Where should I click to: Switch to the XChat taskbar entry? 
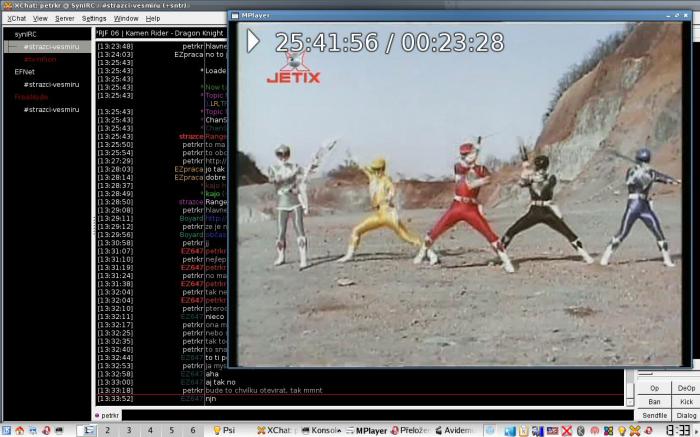tap(274, 430)
